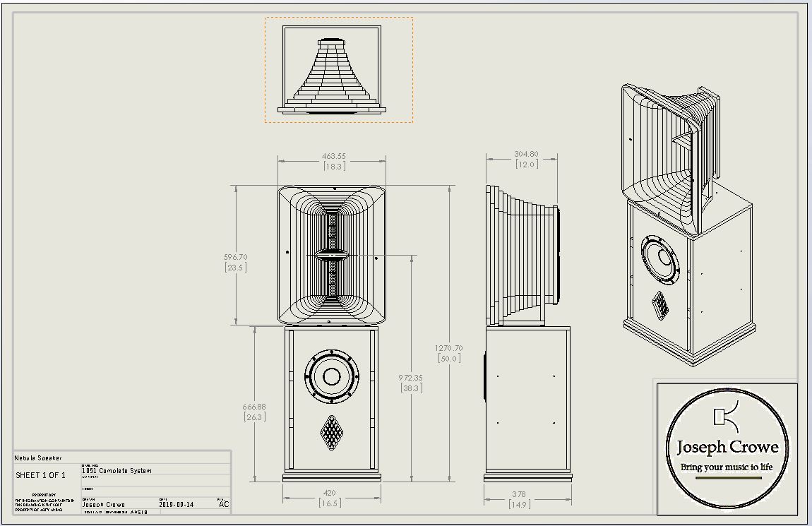Click the woofer driver in the front view
Image resolution: width=812 pixels, height=526 pixels.
click(331, 376)
